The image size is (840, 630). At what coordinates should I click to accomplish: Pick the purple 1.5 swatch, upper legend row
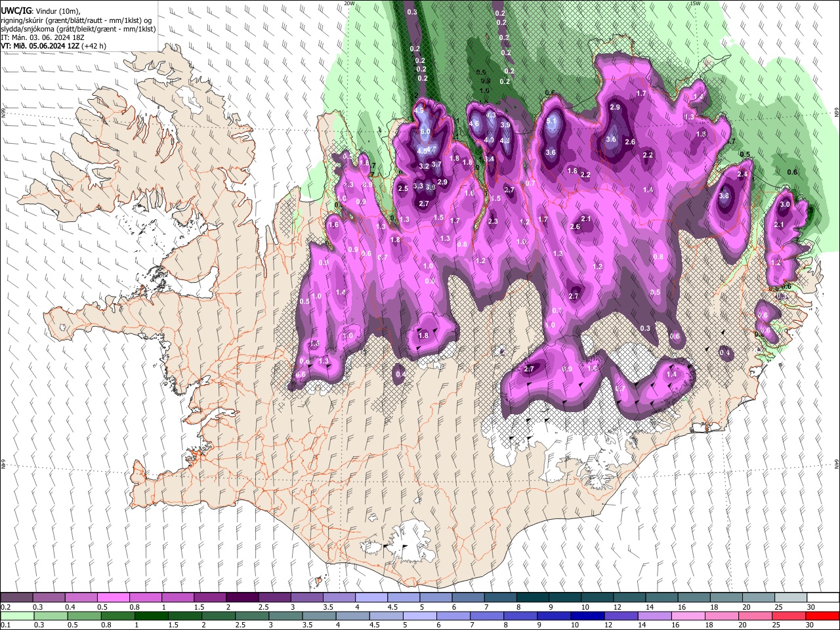point(209,598)
